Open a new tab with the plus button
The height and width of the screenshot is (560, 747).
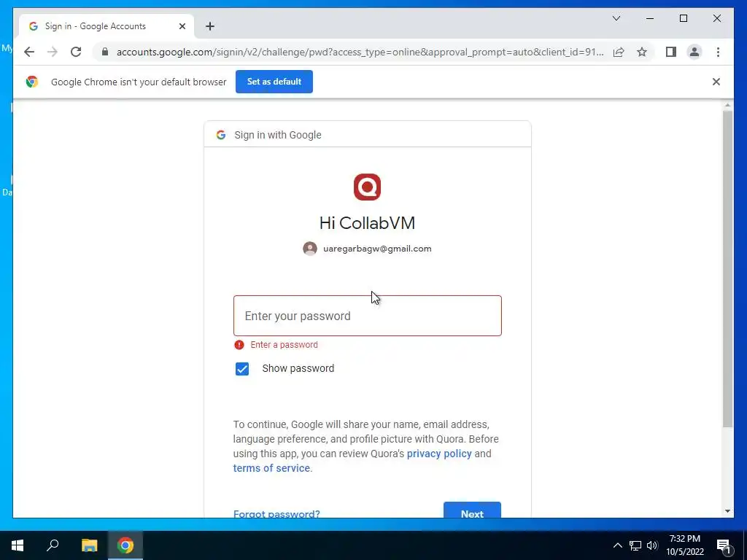tap(210, 26)
